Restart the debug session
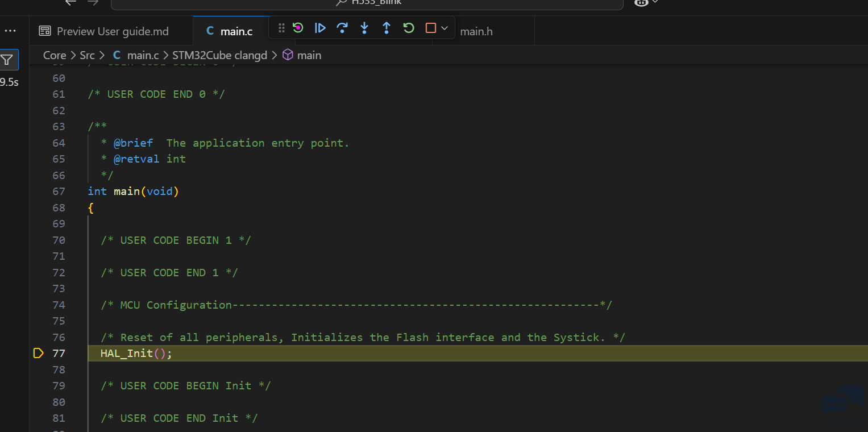Image resolution: width=868 pixels, height=432 pixels. tap(409, 28)
